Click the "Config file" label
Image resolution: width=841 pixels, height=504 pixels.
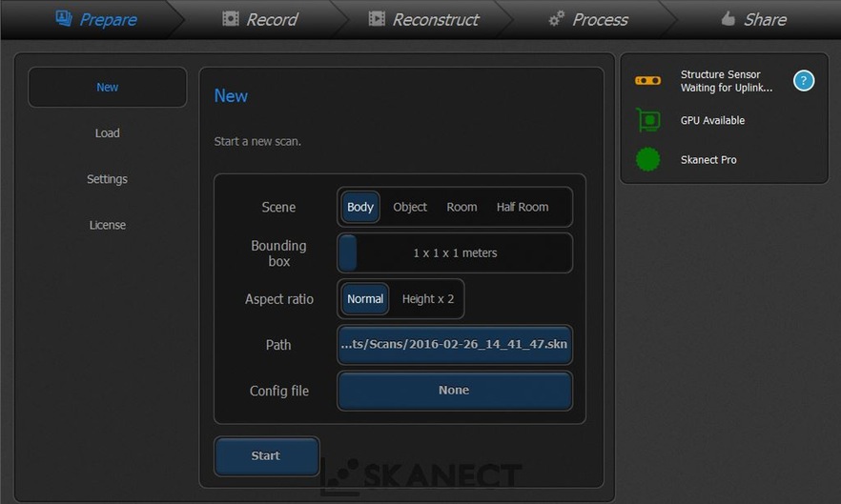(278, 391)
